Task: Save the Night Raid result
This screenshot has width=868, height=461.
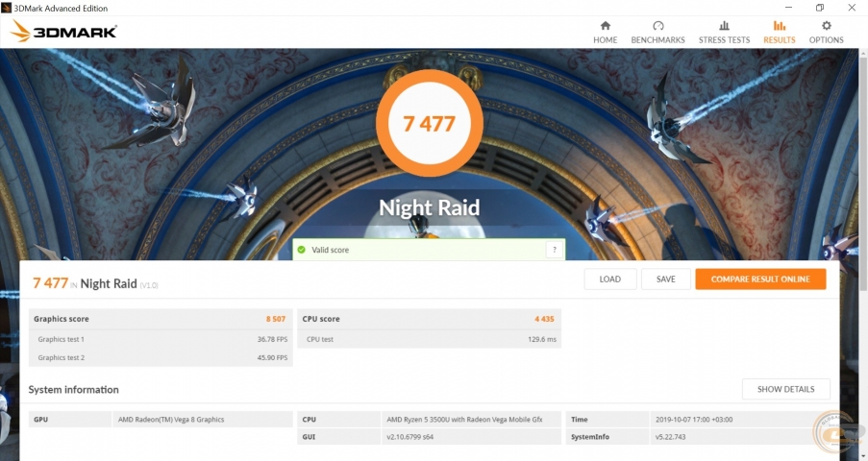Action: tap(665, 279)
